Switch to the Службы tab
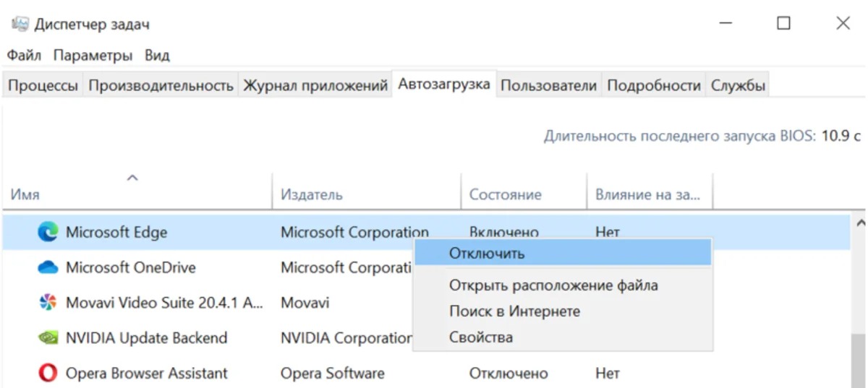Image resolution: width=868 pixels, height=388 pixels. coord(738,85)
